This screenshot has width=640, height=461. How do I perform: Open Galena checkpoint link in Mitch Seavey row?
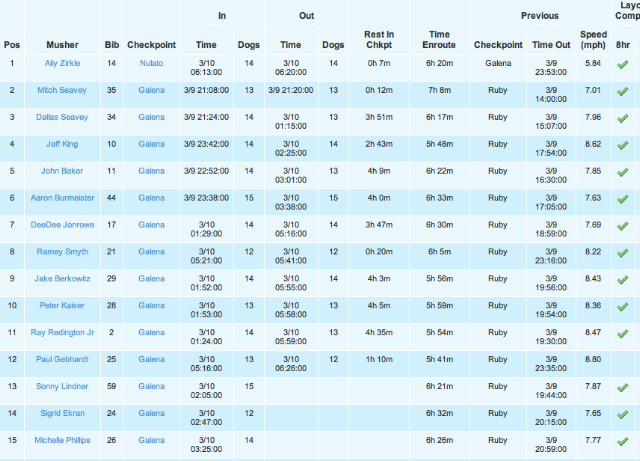(x=151, y=90)
